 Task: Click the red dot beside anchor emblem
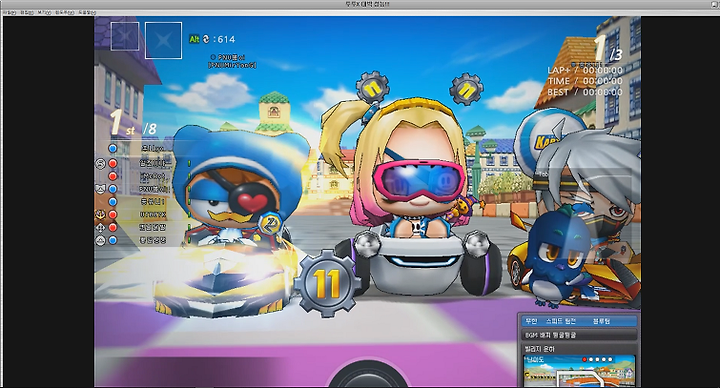[112, 214]
